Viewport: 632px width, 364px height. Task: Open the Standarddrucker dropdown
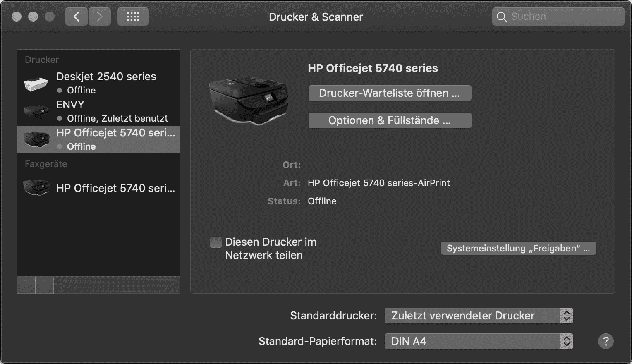pos(479,316)
